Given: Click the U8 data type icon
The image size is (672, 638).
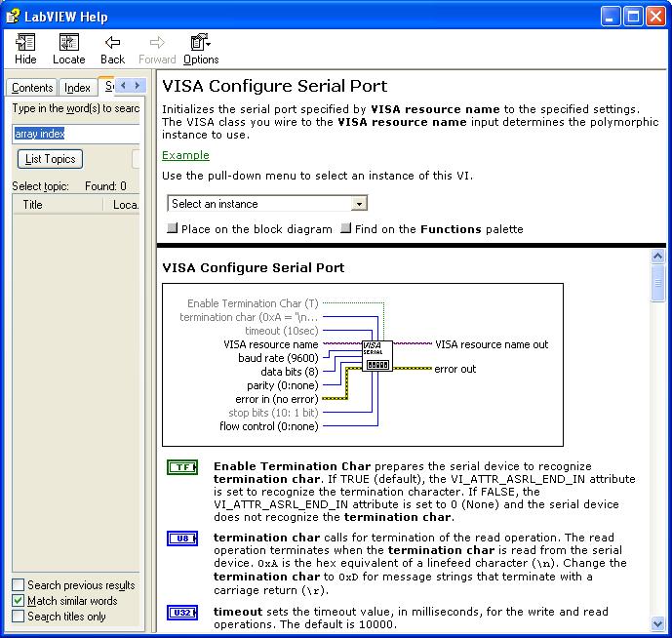Looking at the screenshot, I should pyautogui.click(x=182, y=538).
